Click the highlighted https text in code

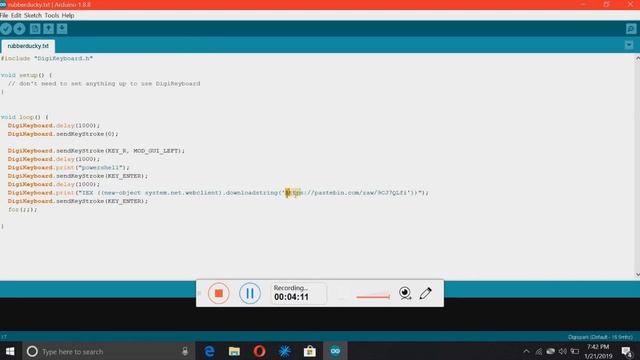click(x=293, y=193)
